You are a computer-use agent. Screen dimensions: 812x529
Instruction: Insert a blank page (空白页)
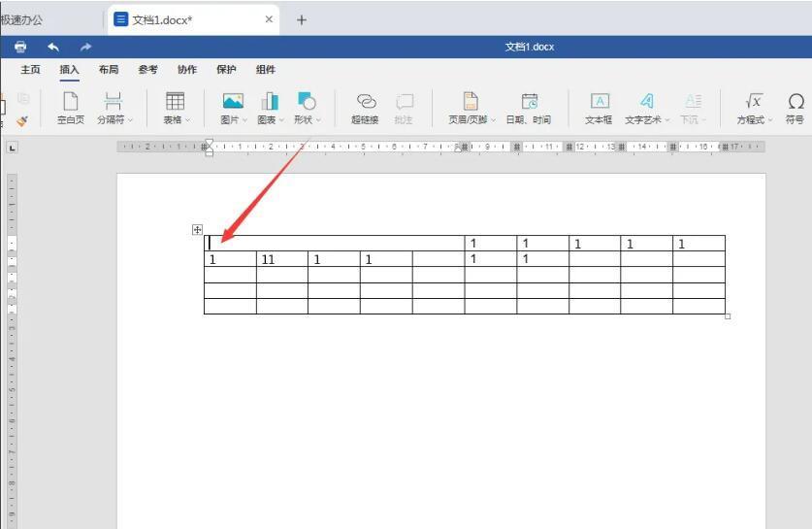coord(71,108)
